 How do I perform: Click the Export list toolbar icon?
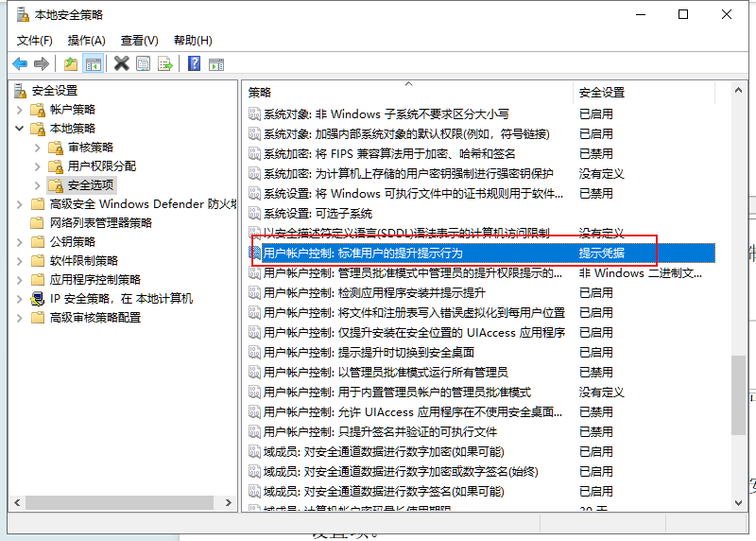point(165,63)
